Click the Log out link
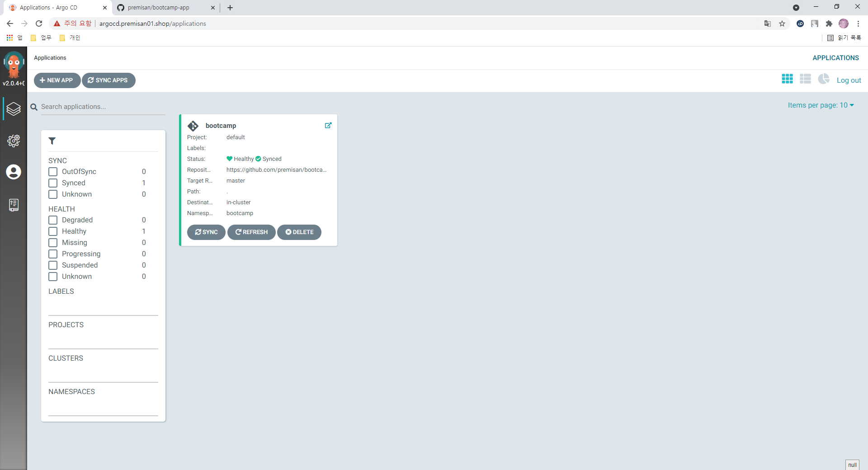Viewport: 868px width, 470px height. click(x=849, y=80)
